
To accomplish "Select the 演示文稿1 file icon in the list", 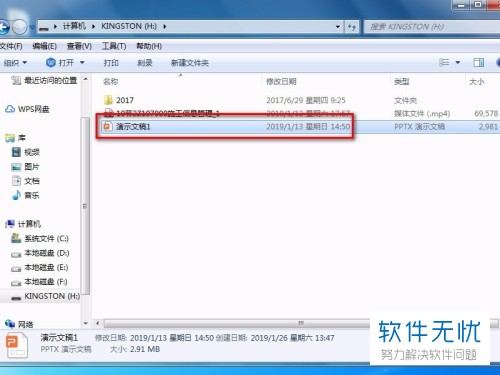I will tap(107, 127).
